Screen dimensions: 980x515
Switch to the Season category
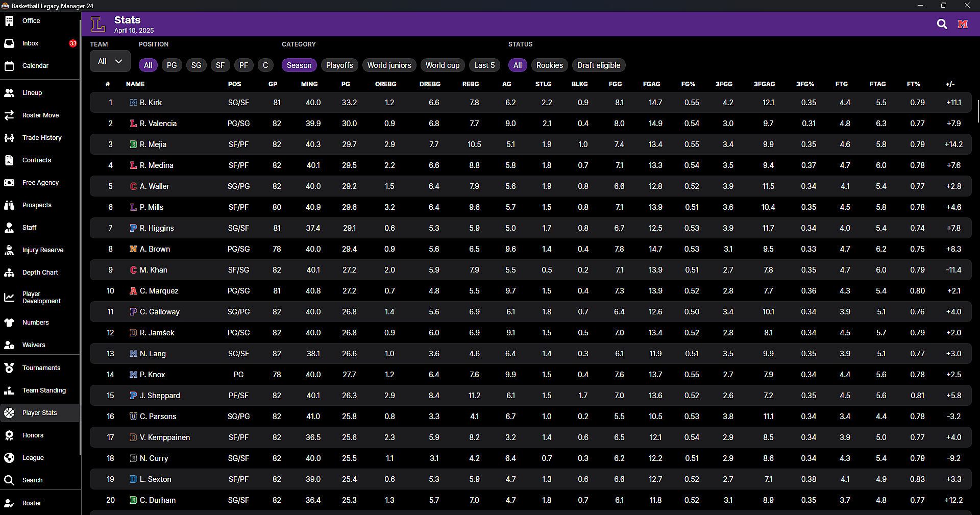tap(299, 65)
